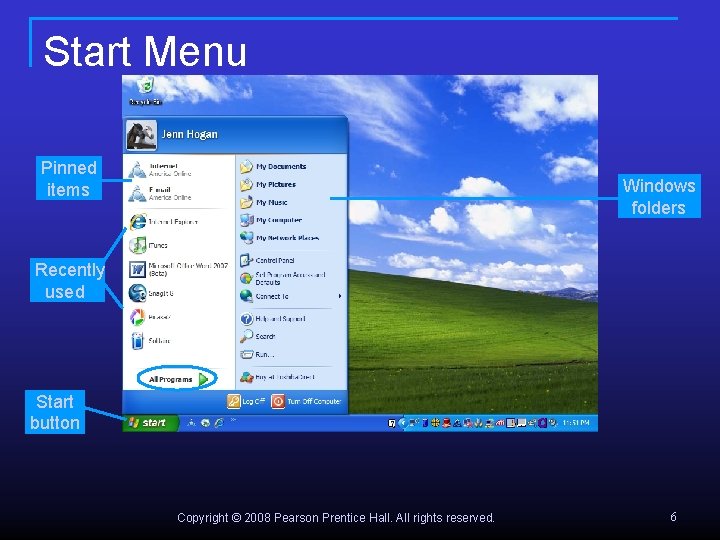Open Microsoft Office Word 2007 (Beta)
Viewport: 720px width, 540px height.
pos(178,269)
